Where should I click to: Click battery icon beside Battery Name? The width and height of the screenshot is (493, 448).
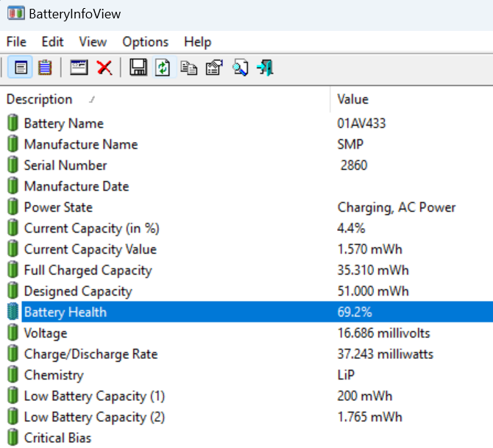point(13,123)
